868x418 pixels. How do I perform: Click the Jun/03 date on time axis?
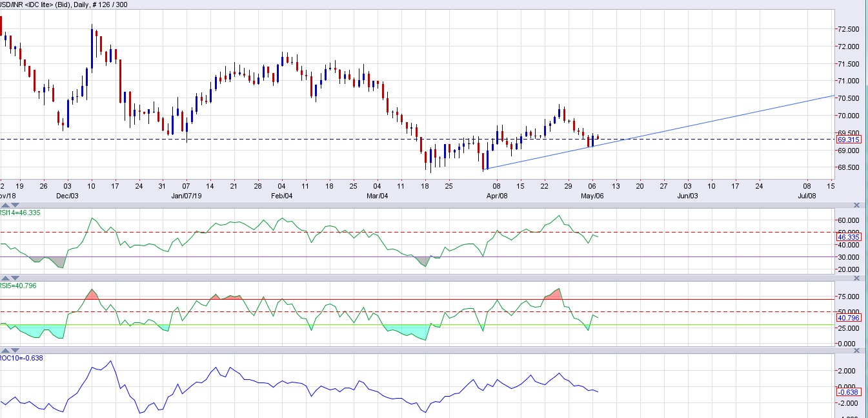687,196
